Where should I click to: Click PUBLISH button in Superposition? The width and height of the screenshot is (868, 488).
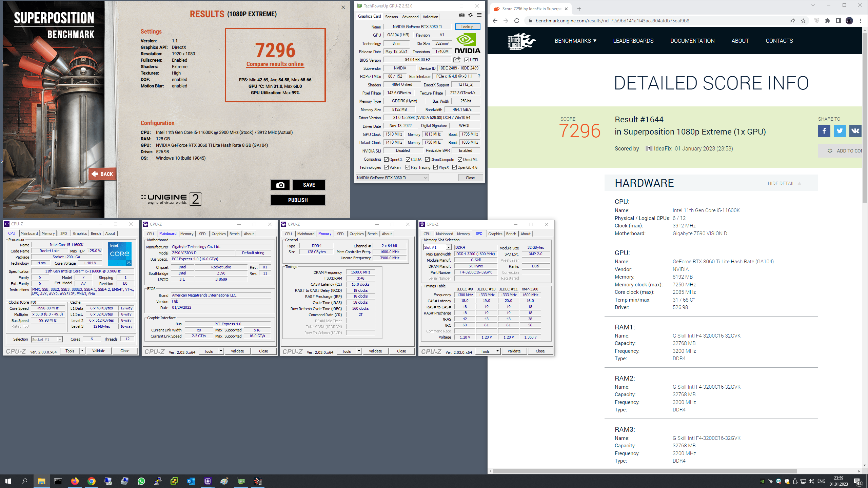[x=298, y=200]
